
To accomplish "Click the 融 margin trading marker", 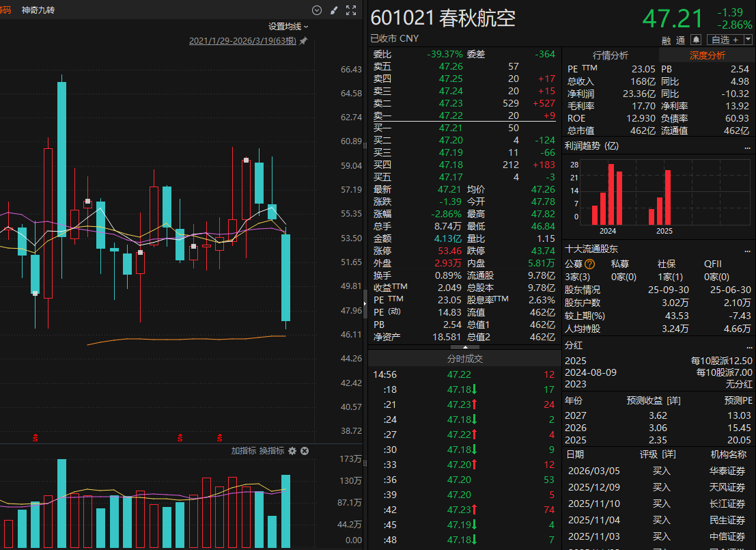I will tap(667, 40).
